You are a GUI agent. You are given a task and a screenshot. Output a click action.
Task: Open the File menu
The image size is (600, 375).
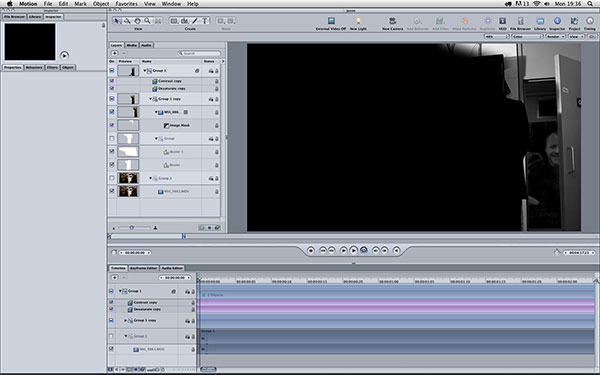click(x=48, y=4)
